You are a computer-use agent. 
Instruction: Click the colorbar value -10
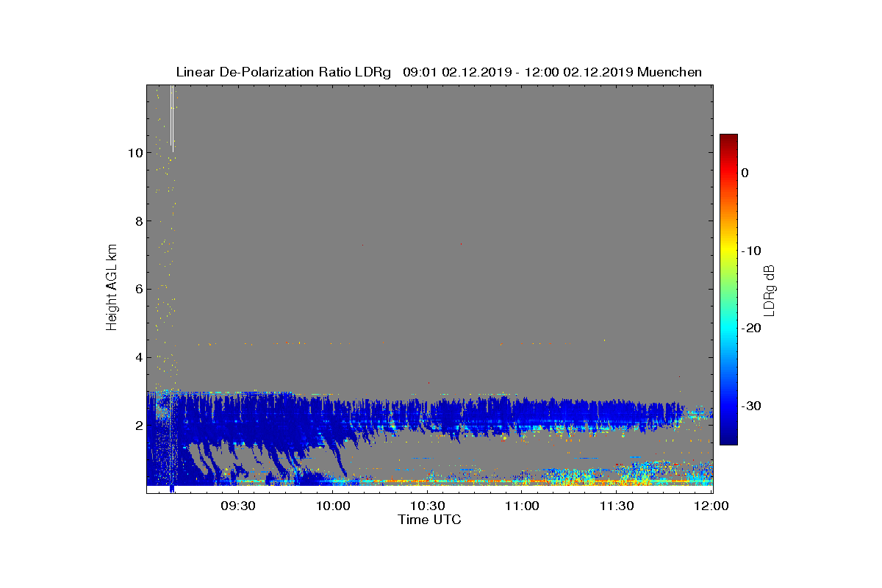750,251
